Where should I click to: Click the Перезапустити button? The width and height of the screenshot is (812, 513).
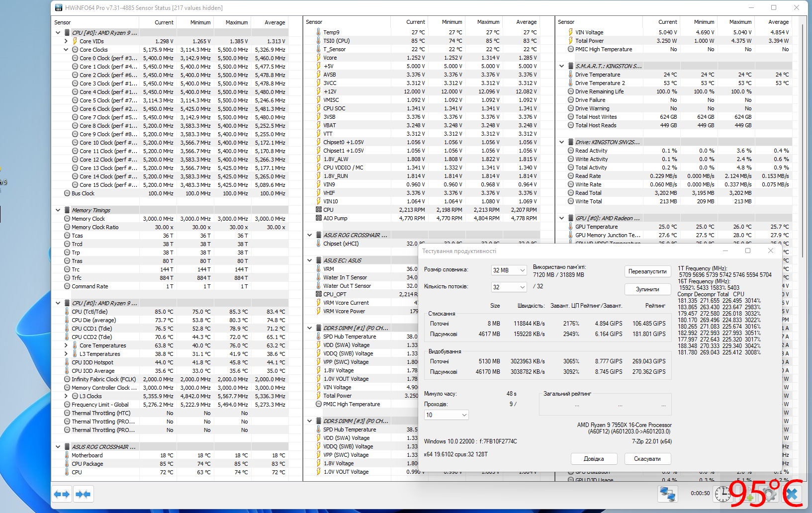click(647, 271)
